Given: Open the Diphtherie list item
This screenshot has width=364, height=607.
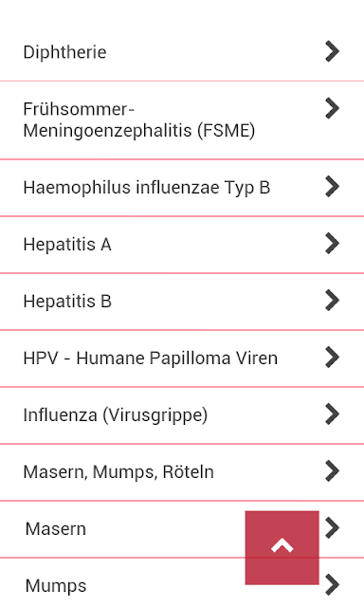Looking at the screenshot, I should point(182,52).
